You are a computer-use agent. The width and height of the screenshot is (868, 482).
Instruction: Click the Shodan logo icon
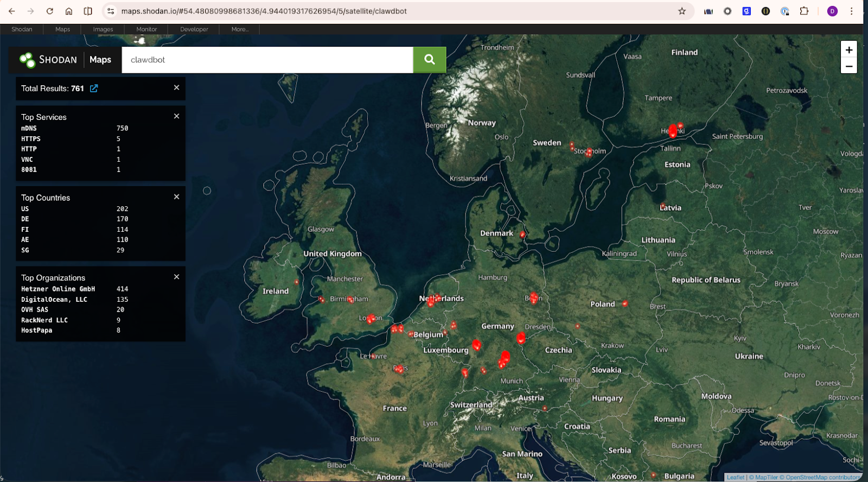pyautogui.click(x=27, y=60)
